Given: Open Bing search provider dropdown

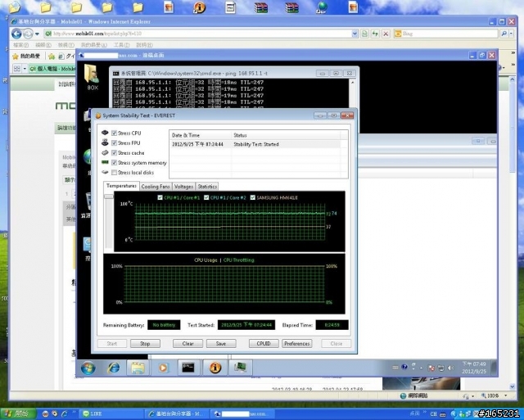Looking at the screenshot, I should (511, 34).
